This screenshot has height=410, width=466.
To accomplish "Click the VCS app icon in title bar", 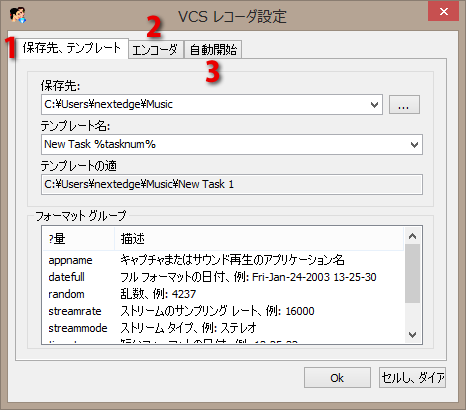I will pos(18,15).
